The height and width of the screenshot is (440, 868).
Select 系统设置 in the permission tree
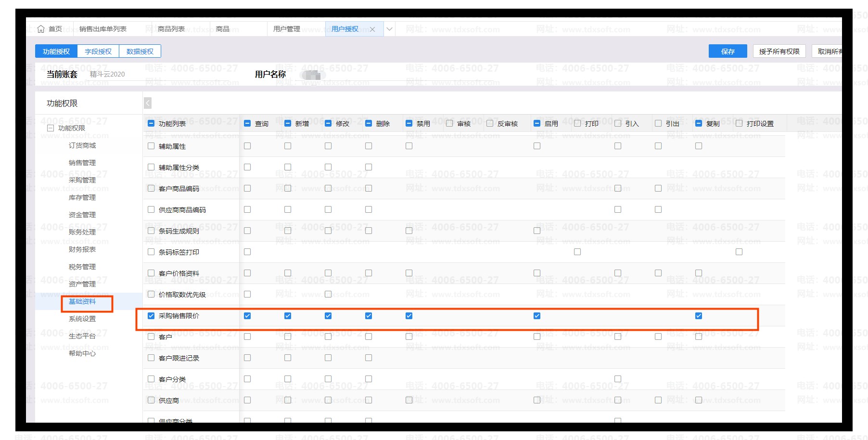(82, 319)
